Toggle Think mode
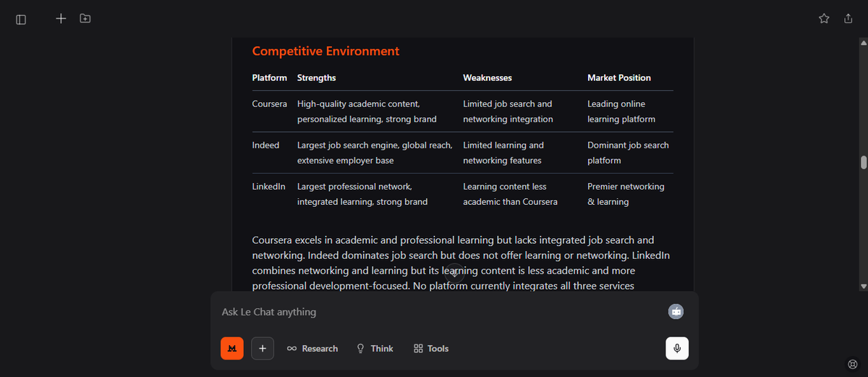 (375, 348)
